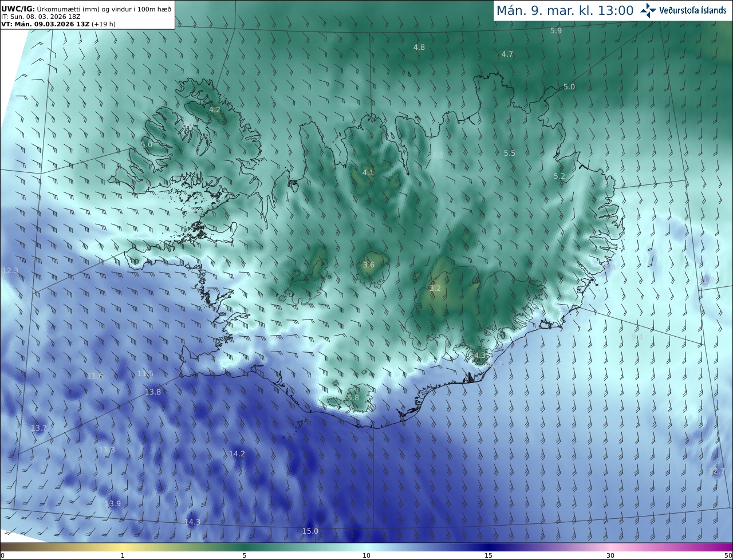The image size is (733, 560).
Task: Click the 0 tick label on the colorbar
Action: pos(2,555)
